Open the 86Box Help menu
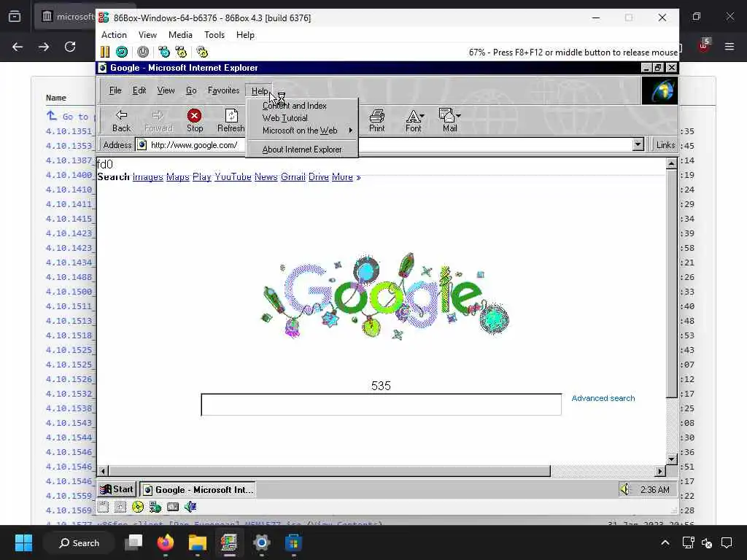 point(245,35)
